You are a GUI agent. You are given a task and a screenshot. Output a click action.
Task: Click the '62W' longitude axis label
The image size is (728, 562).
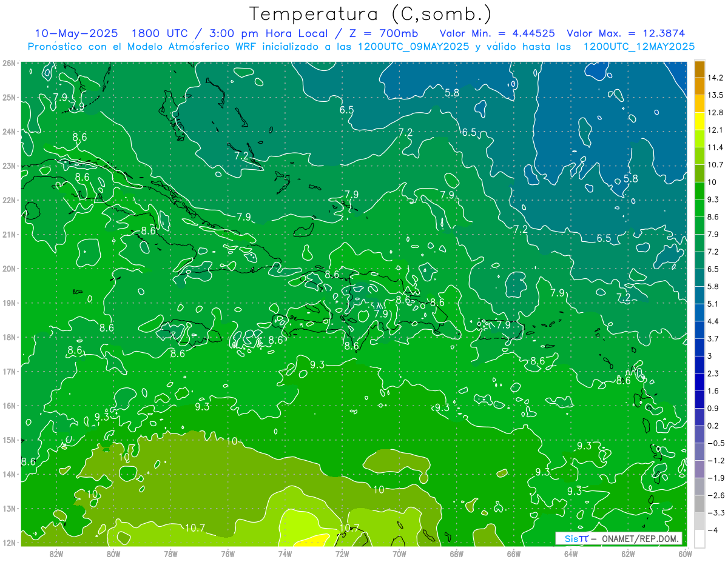click(628, 554)
